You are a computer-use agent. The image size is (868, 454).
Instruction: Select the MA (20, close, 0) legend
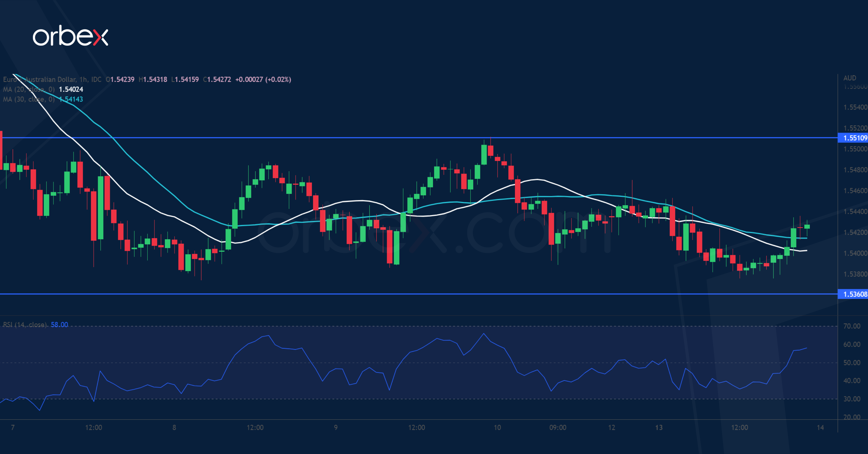click(x=29, y=89)
